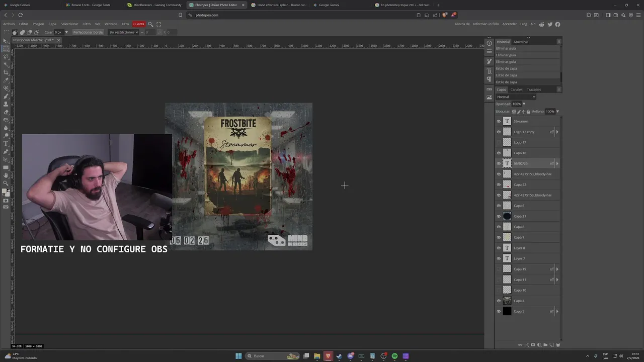Viewport: 644px width, 362px height.
Task: Select the Eyedropper tool
Action: 6,80
